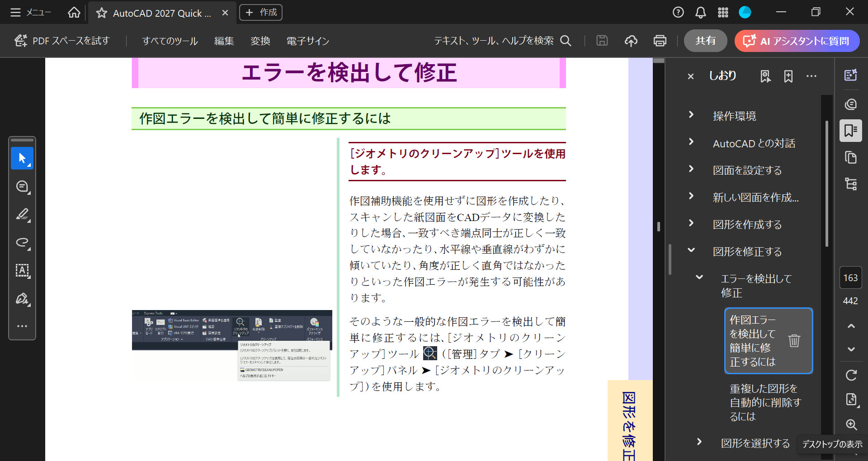Click the document vertical scrollbar thumb
Image resolution: width=868 pixels, height=461 pixels.
pyautogui.click(x=658, y=226)
